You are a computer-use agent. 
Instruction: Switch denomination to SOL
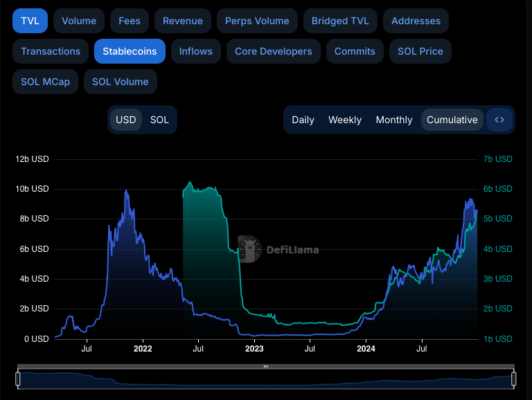point(159,120)
